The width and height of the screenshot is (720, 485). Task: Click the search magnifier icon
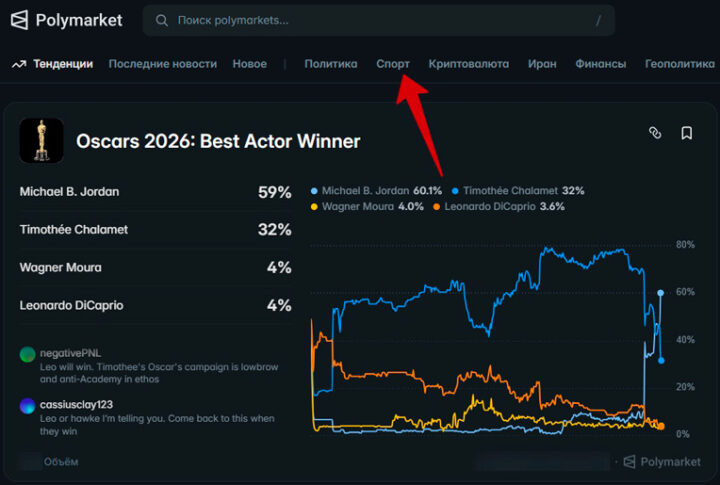click(x=162, y=20)
